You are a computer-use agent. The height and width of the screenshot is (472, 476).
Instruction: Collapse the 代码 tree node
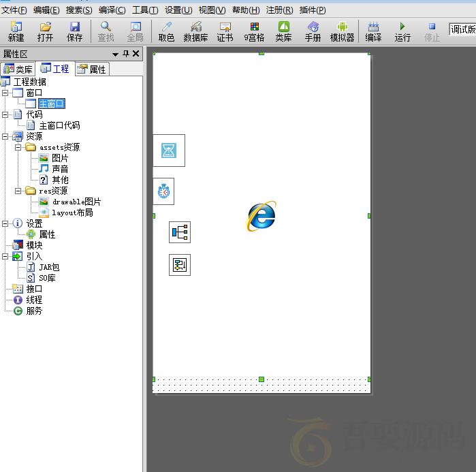[5, 114]
